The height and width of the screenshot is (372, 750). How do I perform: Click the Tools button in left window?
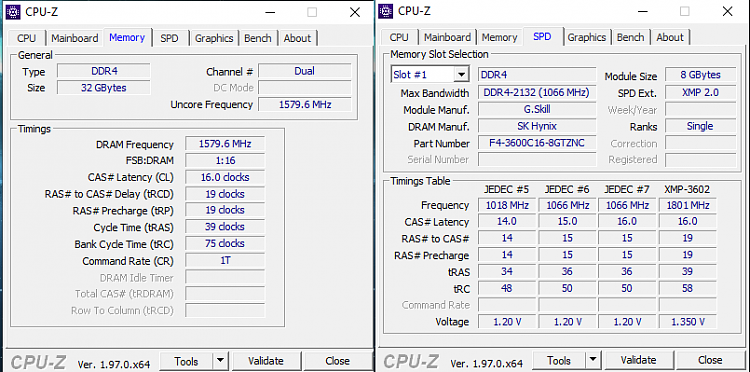(186, 361)
